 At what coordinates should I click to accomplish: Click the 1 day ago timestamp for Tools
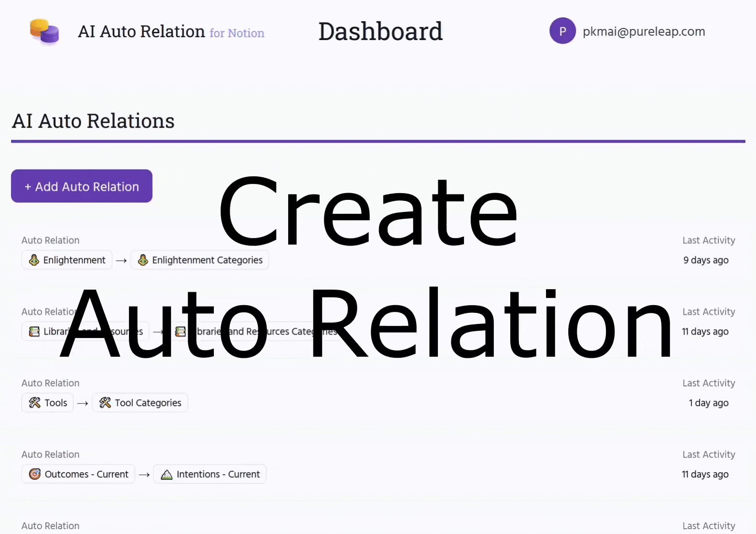click(708, 403)
